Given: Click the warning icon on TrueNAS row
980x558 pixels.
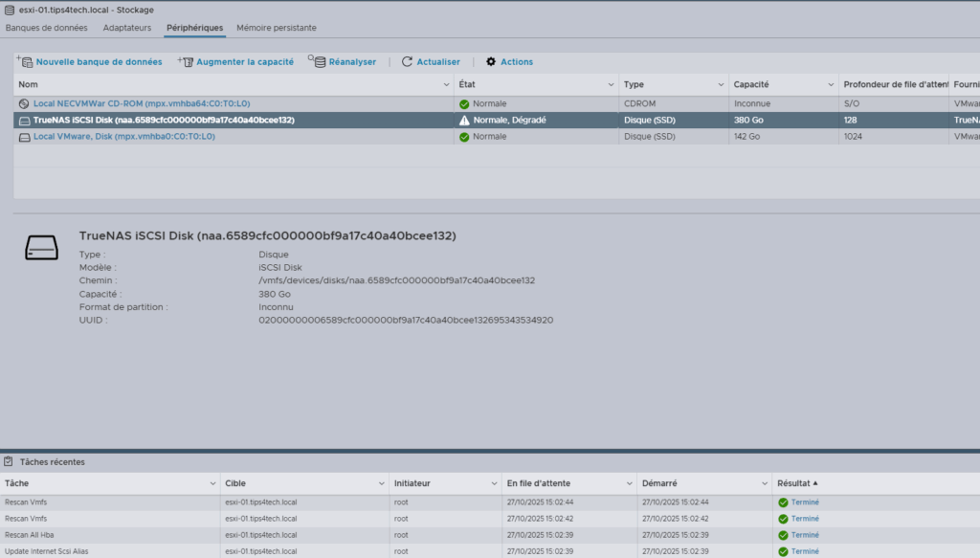Looking at the screenshot, I should click(464, 121).
